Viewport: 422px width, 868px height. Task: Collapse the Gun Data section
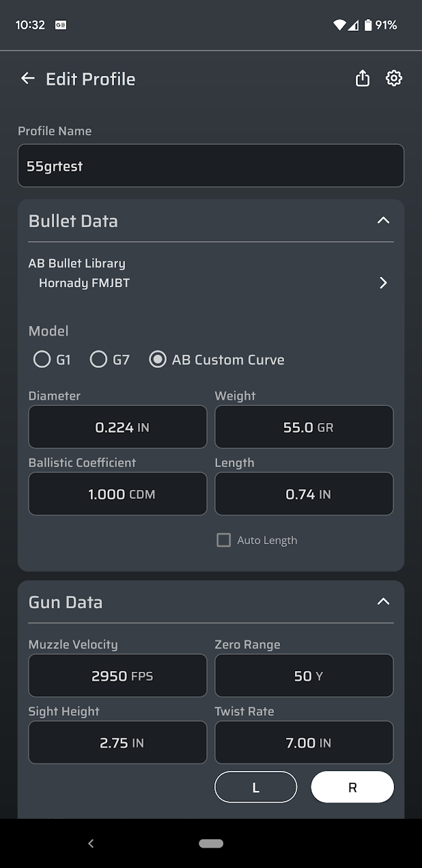click(x=383, y=602)
